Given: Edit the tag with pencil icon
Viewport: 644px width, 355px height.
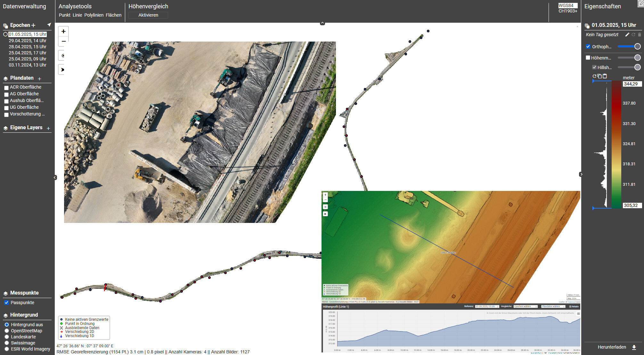Looking at the screenshot, I should [x=627, y=35].
